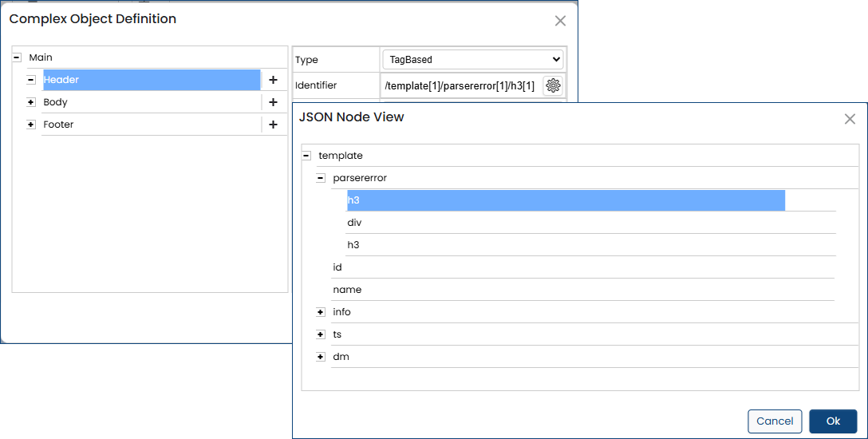Close the Complex Object Definition dialog
The height and width of the screenshot is (439, 868).
point(560,21)
